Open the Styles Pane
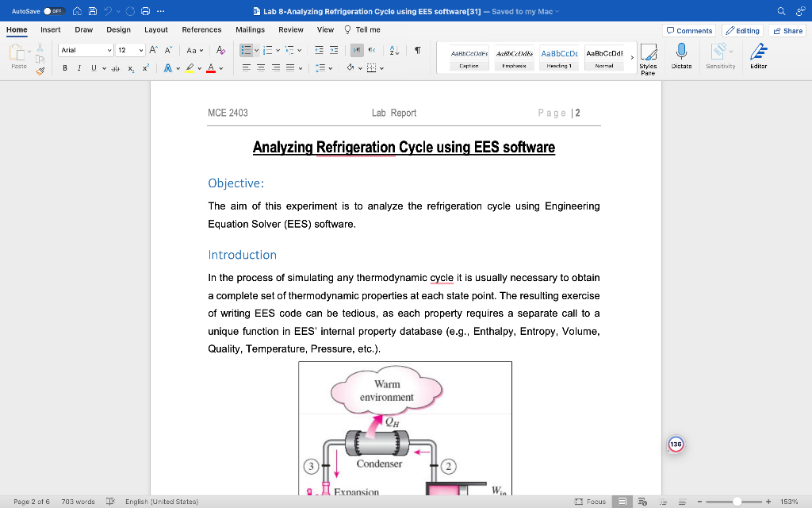The width and height of the screenshot is (812, 508). coord(648,59)
